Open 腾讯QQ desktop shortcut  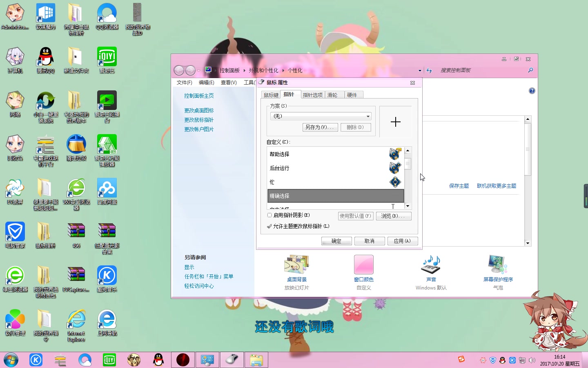(x=45, y=60)
